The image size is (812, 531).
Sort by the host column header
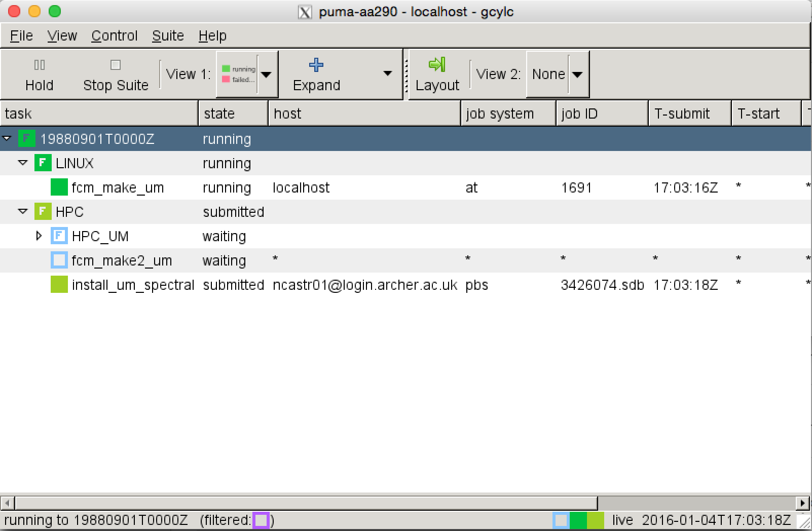click(364, 113)
